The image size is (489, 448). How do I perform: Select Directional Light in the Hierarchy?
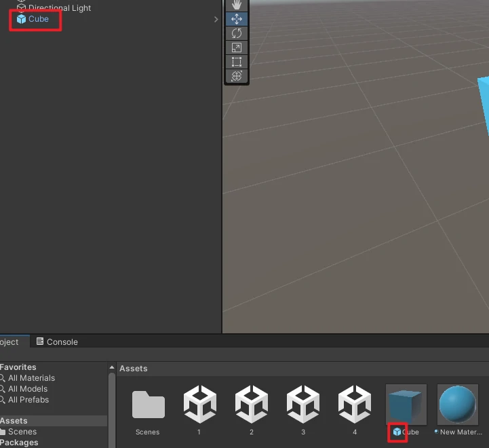(59, 8)
